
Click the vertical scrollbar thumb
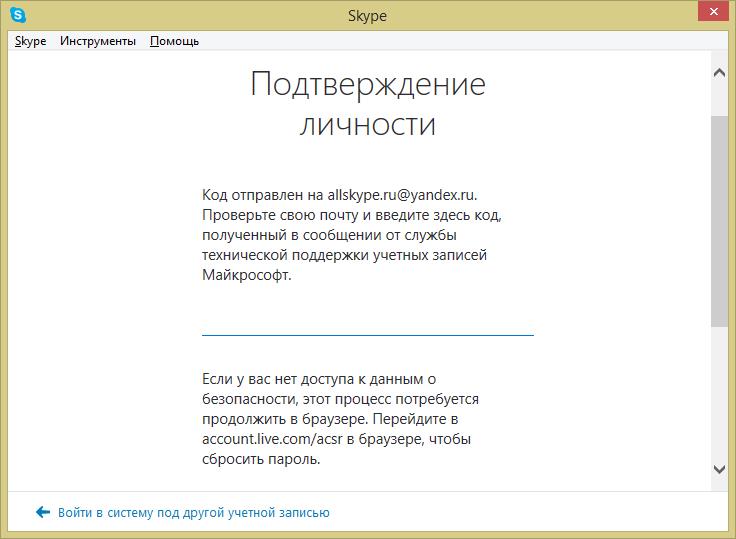[719, 220]
